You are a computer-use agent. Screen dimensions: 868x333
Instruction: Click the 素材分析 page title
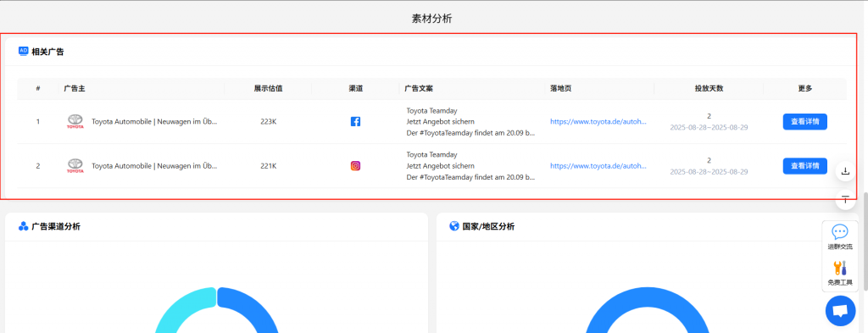(x=431, y=19)
